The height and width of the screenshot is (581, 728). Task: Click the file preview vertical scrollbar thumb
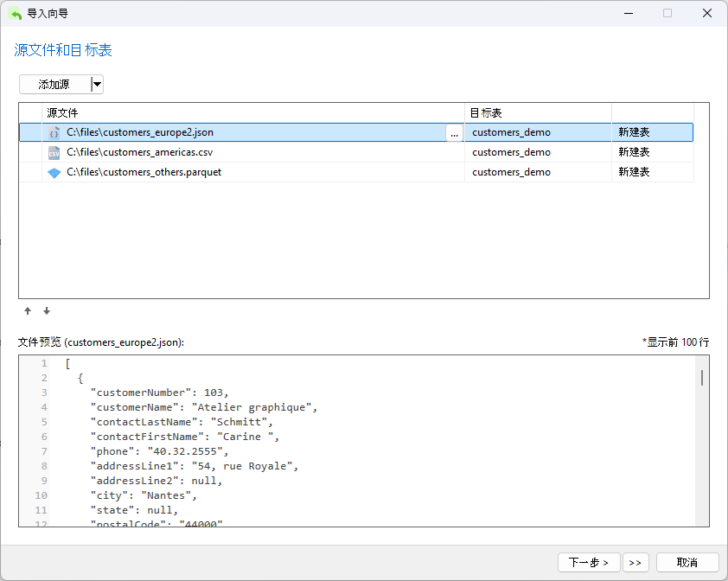[x=702, y=378]
